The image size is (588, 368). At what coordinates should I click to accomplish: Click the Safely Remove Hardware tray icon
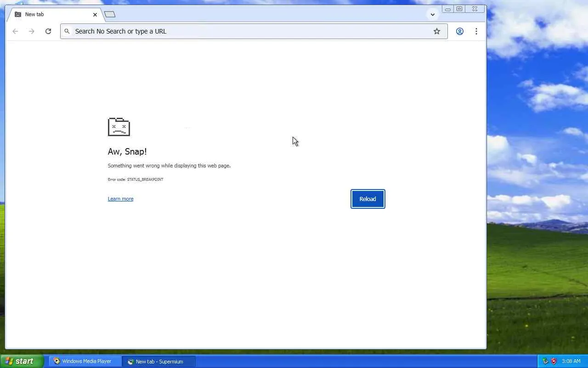pyautogui.click(x=545, y=362)
